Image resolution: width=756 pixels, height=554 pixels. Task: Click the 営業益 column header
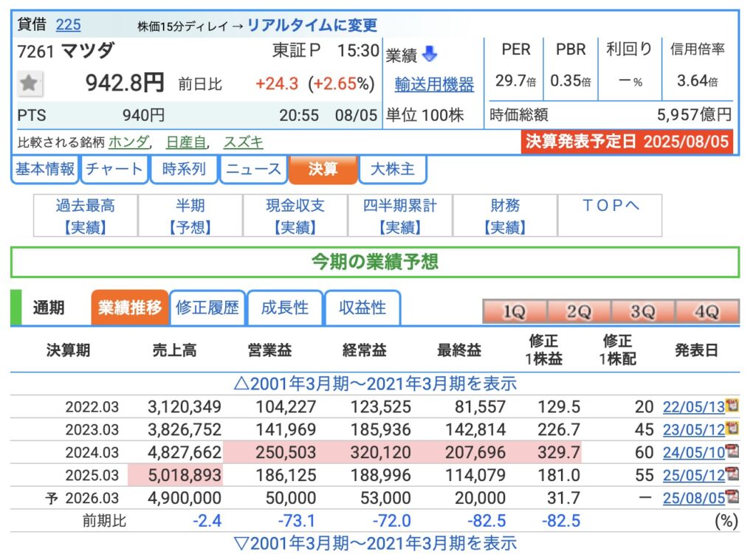tap(269, 350)
